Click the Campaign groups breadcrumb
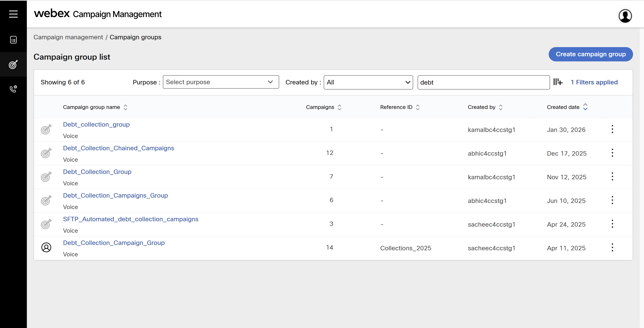Image resolution: width=644 pixels, height=328 pixels. pos(135,37)
